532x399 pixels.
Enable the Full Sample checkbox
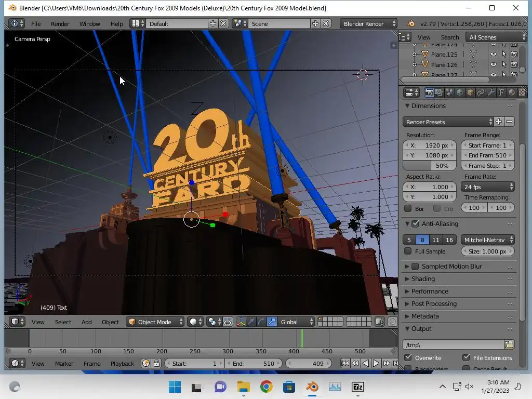pyautogui.click(x=408, y=251)
